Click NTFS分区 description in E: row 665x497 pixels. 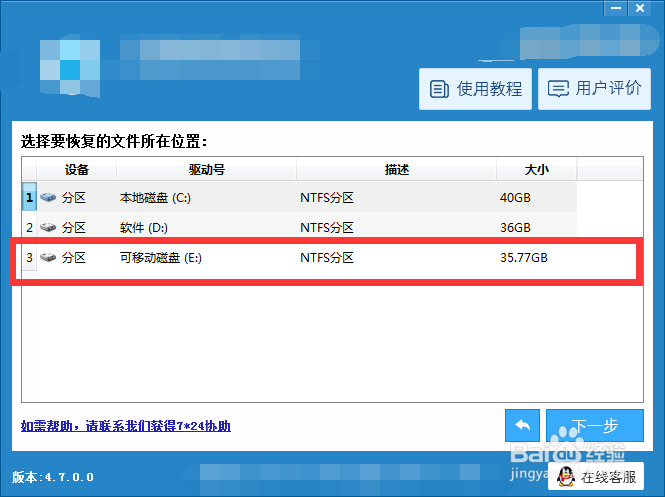pos(327,257)
